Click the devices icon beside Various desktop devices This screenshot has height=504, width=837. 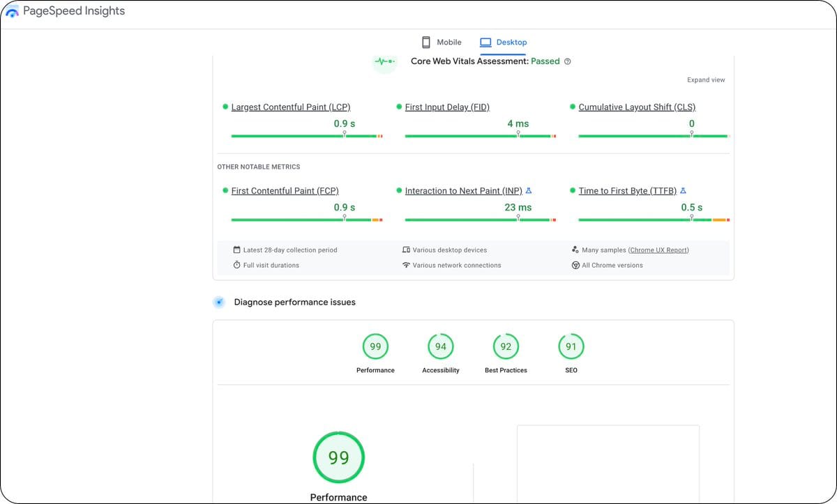point(406,250)
